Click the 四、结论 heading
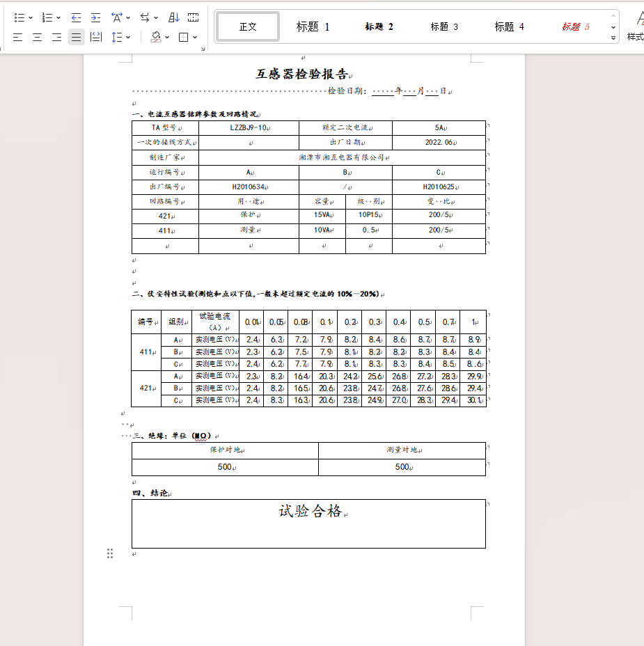644x646 pixels. coord(150,493)
